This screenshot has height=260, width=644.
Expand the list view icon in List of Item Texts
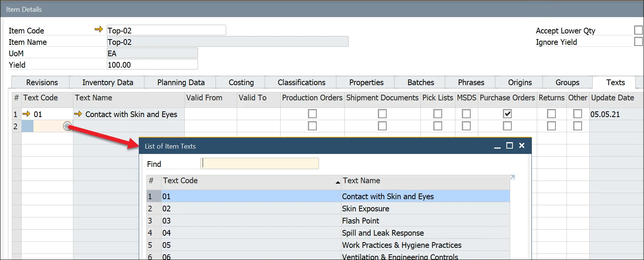tap(512, 177)
